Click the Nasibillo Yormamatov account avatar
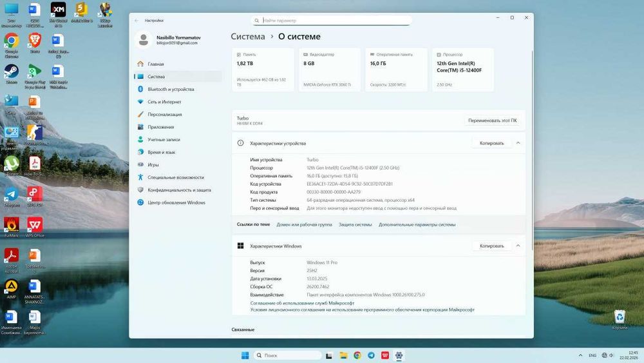The height and width of the screenshot is (363, 644). (x=144, y=40)
